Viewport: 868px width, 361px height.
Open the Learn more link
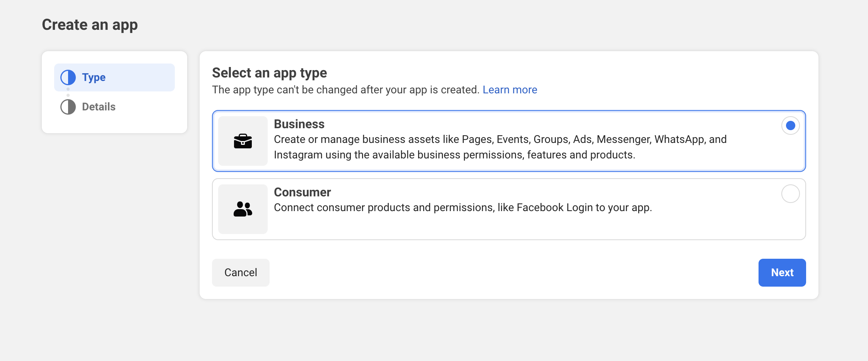coord(509,89)
